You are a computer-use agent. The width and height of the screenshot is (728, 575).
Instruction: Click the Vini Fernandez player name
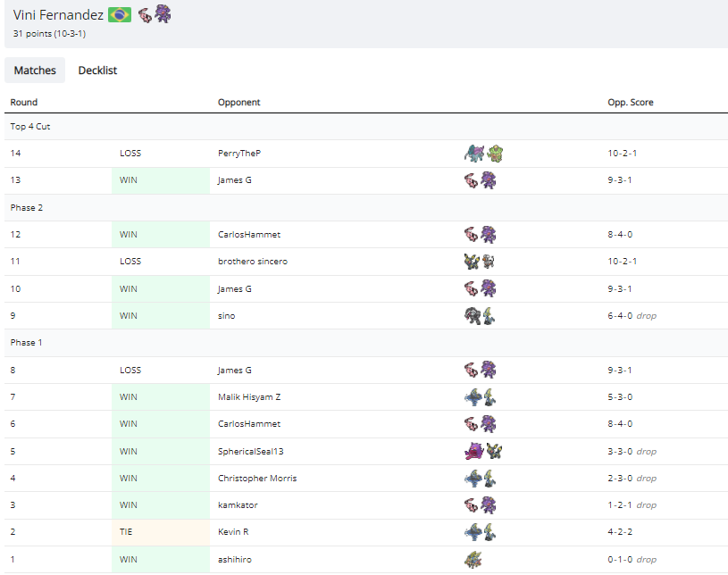pos(58,15)
